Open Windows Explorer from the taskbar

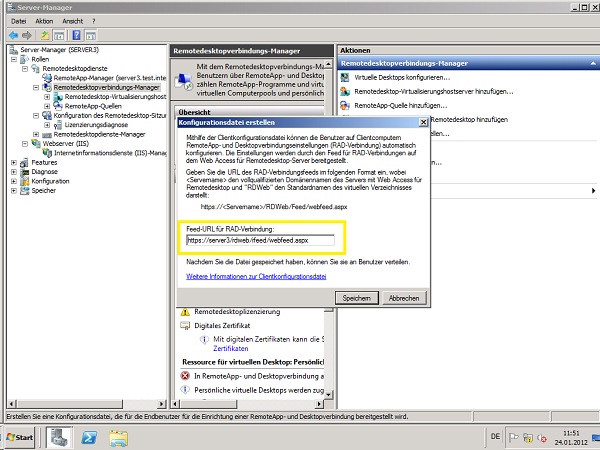coord(119,438)
